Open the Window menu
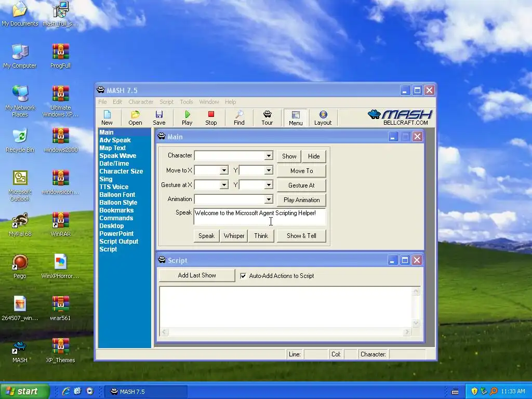The image size is (532, 399). tap(209, 102)
